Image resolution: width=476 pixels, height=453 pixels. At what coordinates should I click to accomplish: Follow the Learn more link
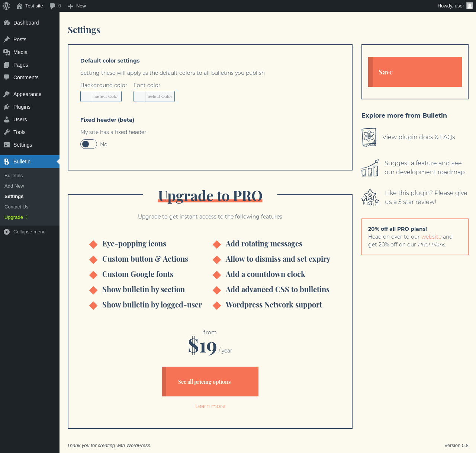coord(210,406)
